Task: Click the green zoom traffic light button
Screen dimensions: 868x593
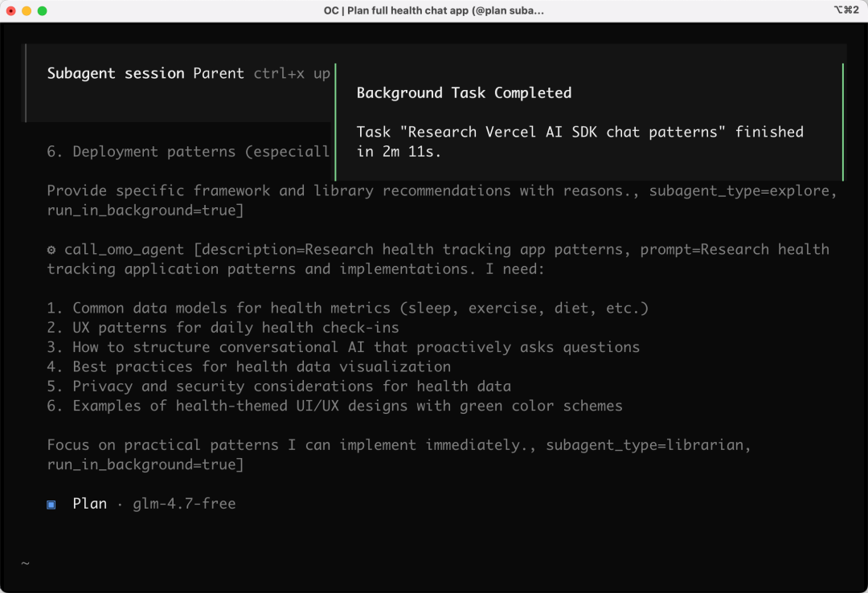Action: pyautogui.click(x=43, y=10)
